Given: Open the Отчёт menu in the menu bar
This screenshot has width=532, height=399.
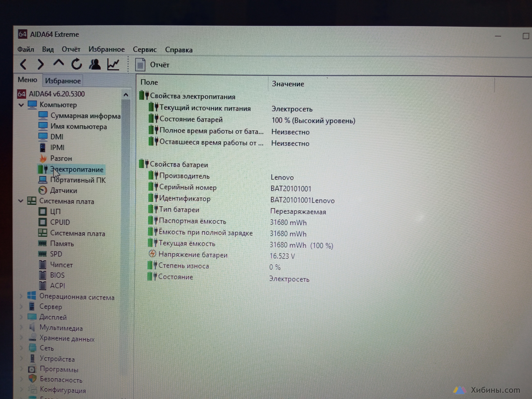Looking at the screenshot, I should click(x=71, y=49).
